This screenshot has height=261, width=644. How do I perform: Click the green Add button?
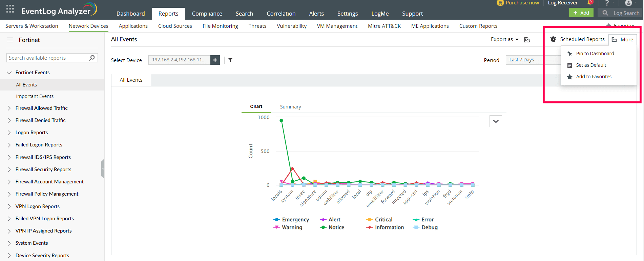(581, 13)
